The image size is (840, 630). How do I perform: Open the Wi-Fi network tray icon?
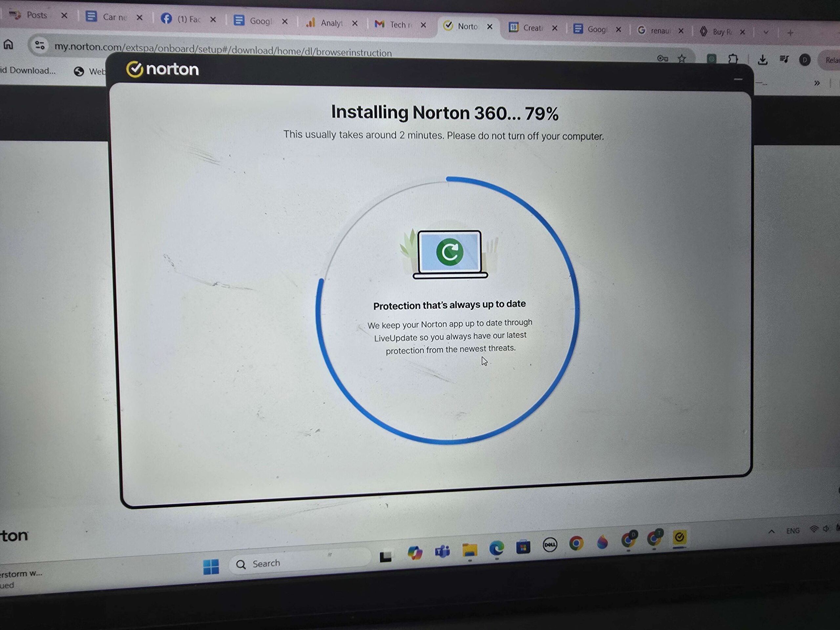point(814,529)
